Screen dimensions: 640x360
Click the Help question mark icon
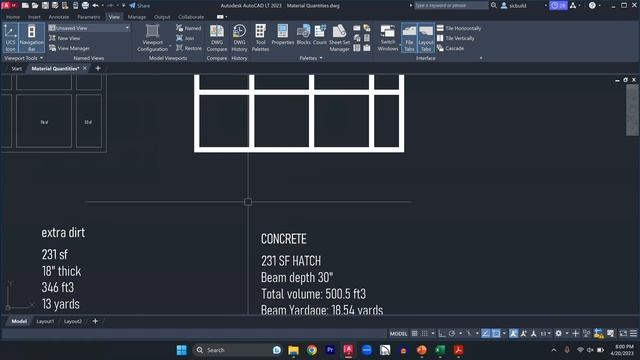point(592,5)
